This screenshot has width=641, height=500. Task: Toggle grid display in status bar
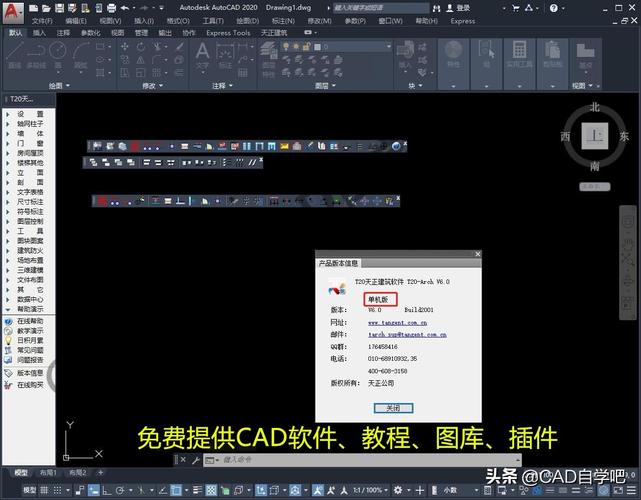click(x=44, y=490)
